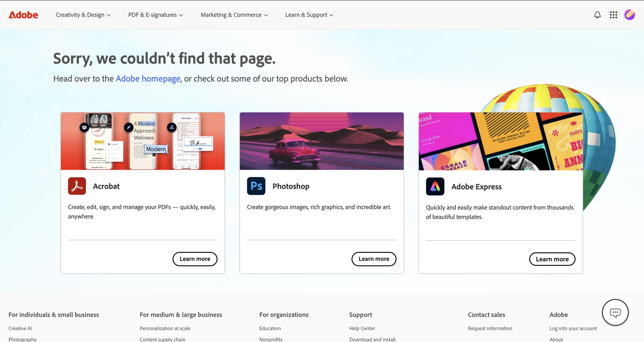This screenshot has height=342, width=644.
Task: Click the 'Adobe' footer heading
Action: [559, 315]
